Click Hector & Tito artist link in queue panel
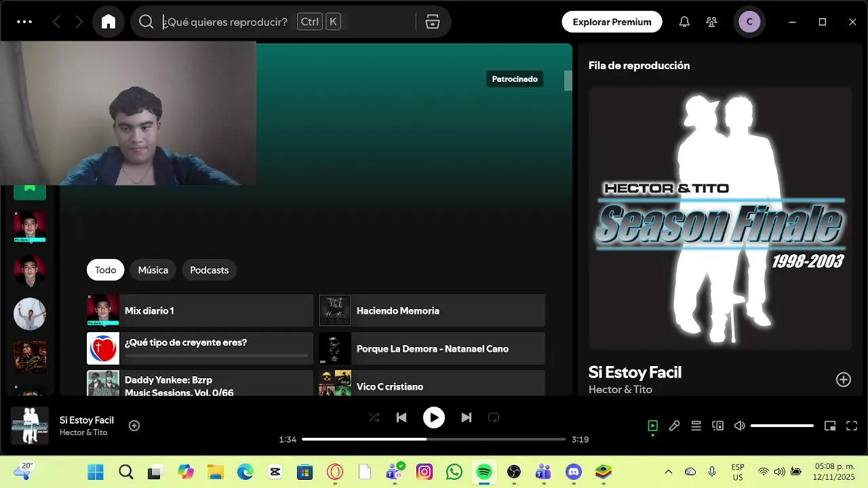This screenshot has width=868, height=488. (620, 390)
